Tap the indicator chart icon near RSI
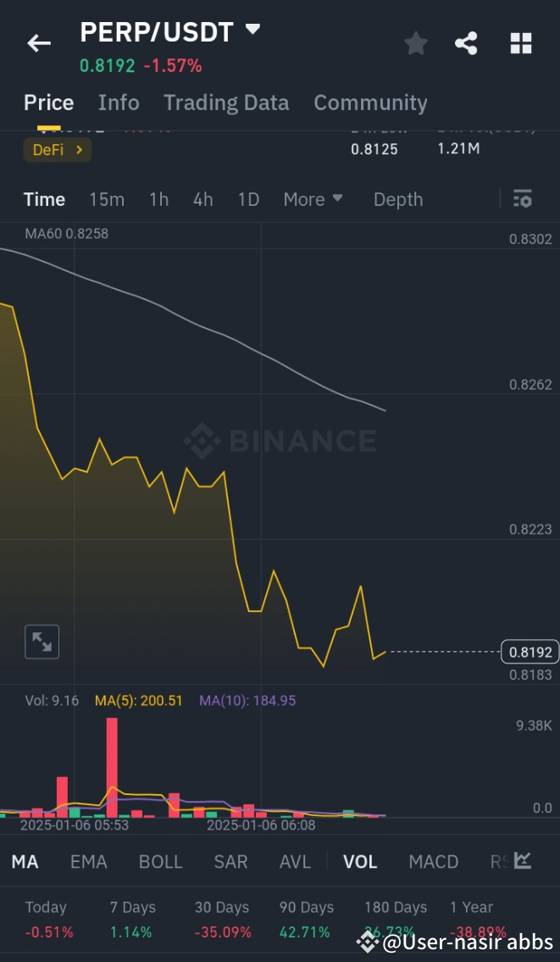The height and width of the screenshot is (962, 560). 523,859
